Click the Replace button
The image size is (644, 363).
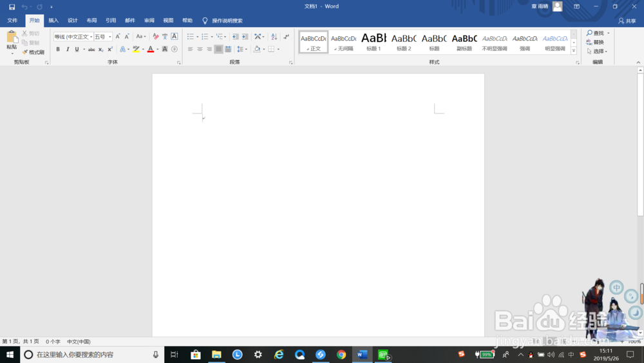click(595, 42)
